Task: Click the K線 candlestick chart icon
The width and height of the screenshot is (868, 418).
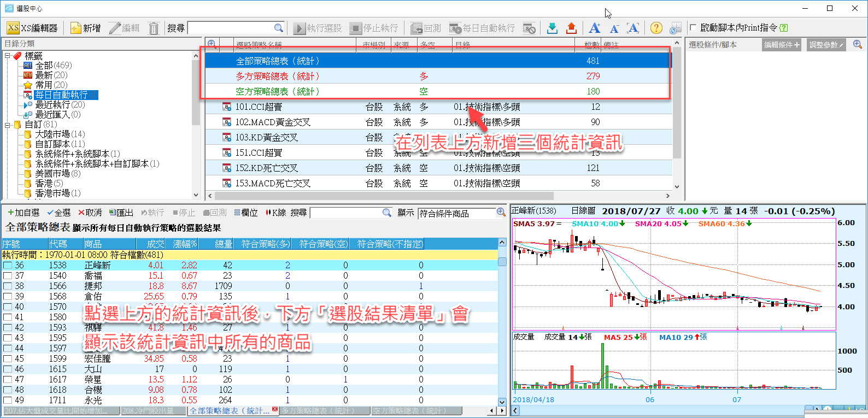Action: [x=276, y=213]
